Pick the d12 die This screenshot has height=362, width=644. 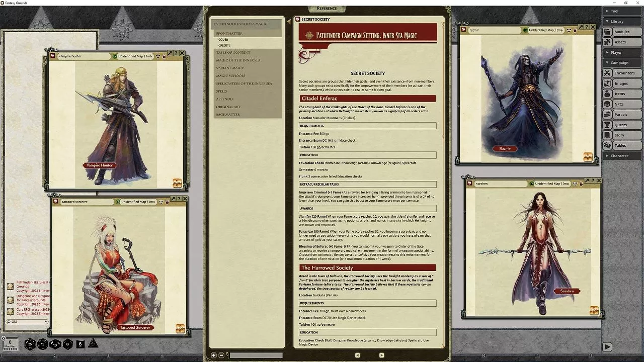(x=43, y=344)
